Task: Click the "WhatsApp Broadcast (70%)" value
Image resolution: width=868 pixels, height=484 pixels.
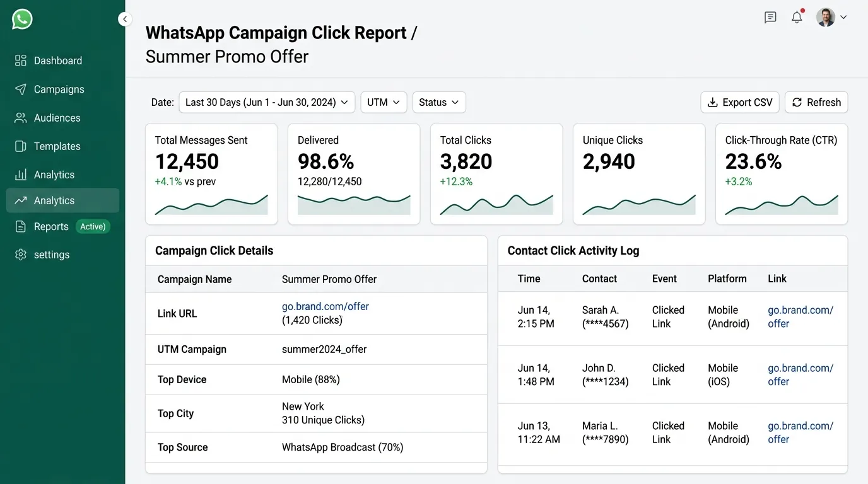Action: 343,447
